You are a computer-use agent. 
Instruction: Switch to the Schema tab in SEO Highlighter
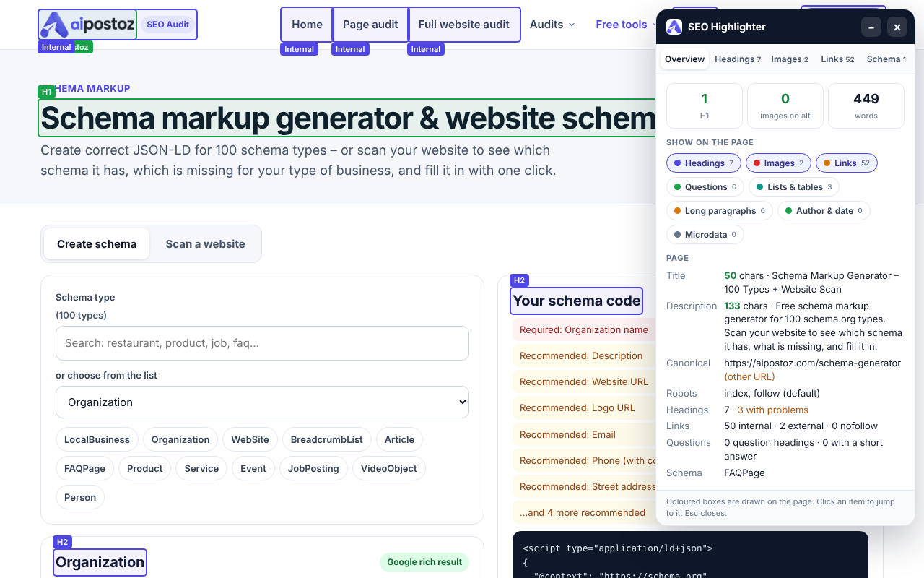pos(886,59)
